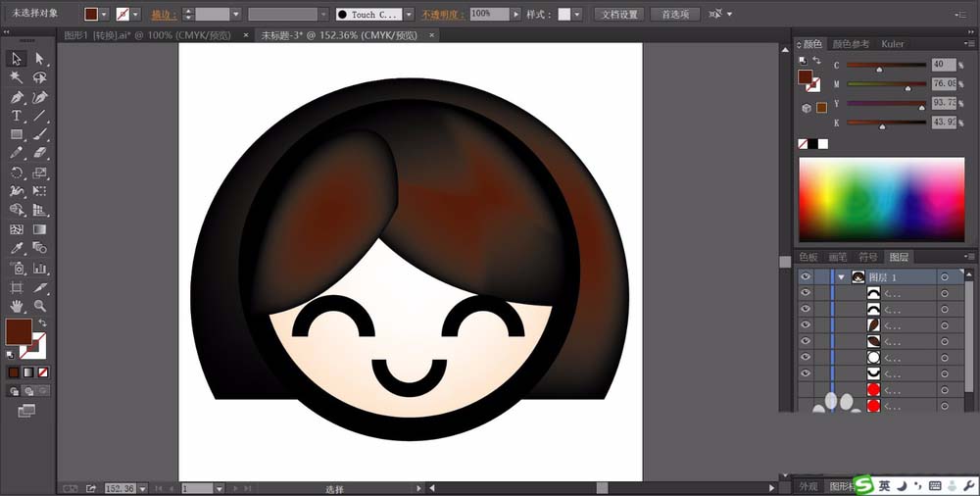The image size is (980, 496).
Task: Open the 描边 stroke panel link
Action: click(164, 15)
